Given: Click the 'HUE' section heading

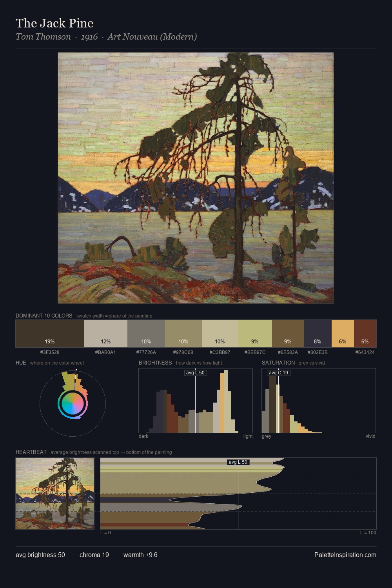Looking at the screenshot, I should [21, 363].
